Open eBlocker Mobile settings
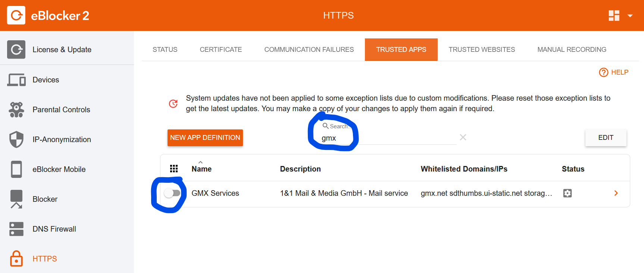 [59, 169]
